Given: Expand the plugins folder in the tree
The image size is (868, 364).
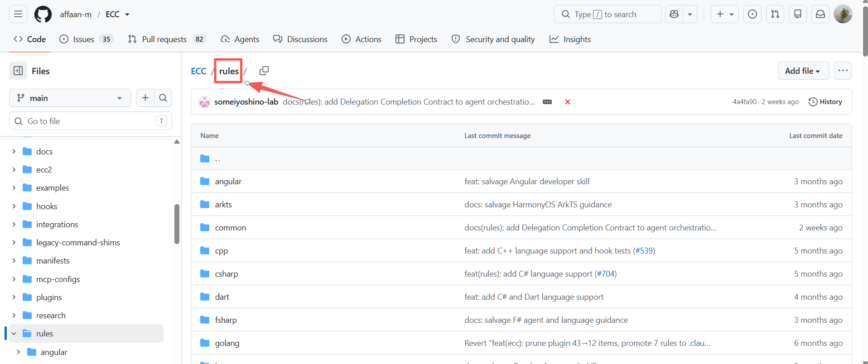Looking at the screenshot, I should [x=14, y=297].
